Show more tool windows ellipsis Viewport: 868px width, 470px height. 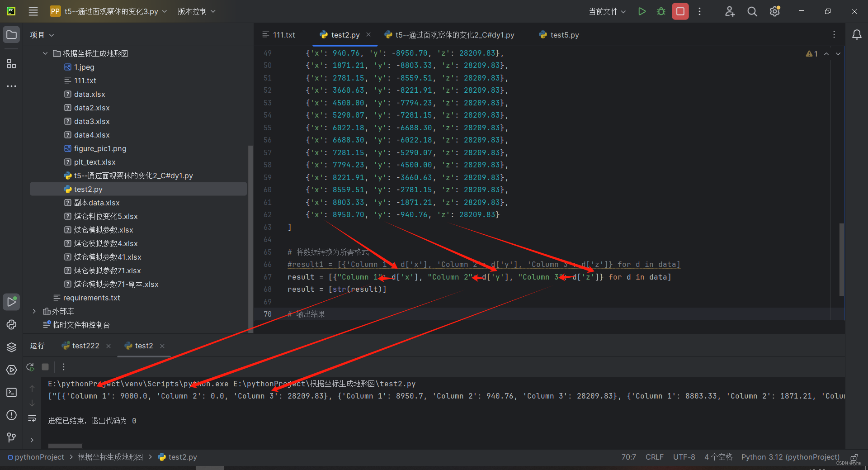click(x=11, y=86)
